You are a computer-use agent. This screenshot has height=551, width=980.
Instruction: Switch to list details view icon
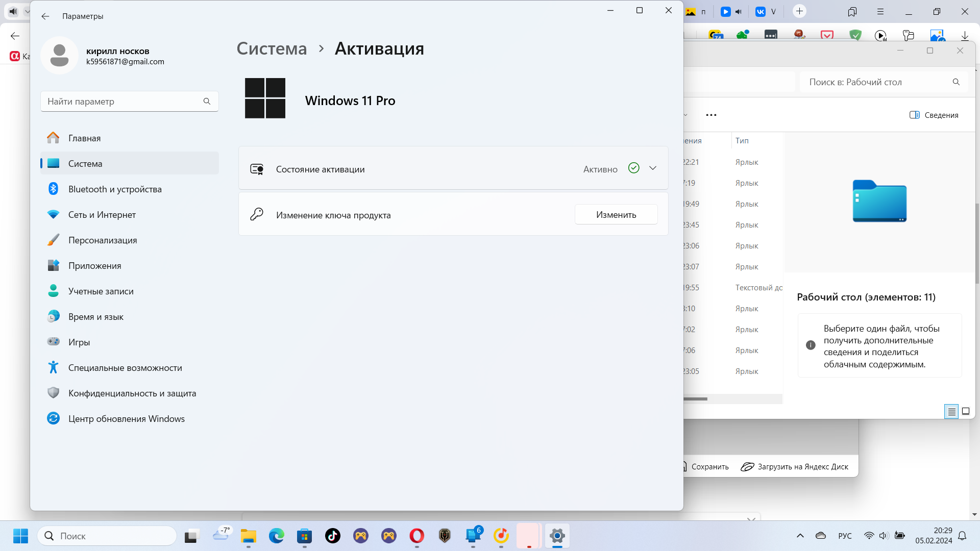951,411
